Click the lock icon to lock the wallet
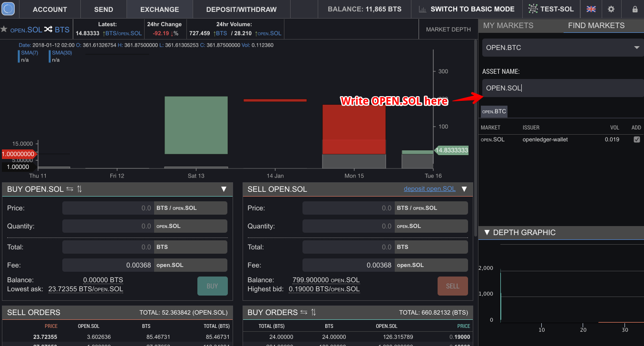644x346 pixels. click(x=635, y=9)
